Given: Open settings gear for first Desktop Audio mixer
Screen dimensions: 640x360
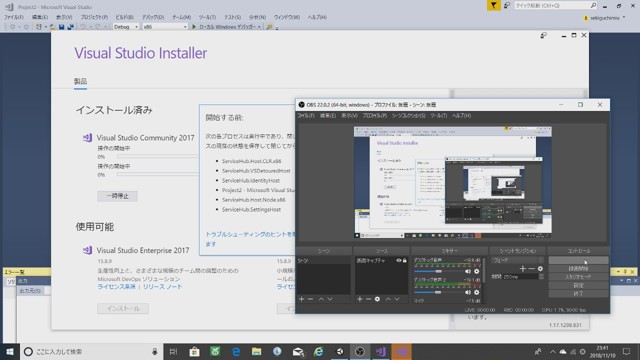Looking at the screenshot, I should click(476, 271).
